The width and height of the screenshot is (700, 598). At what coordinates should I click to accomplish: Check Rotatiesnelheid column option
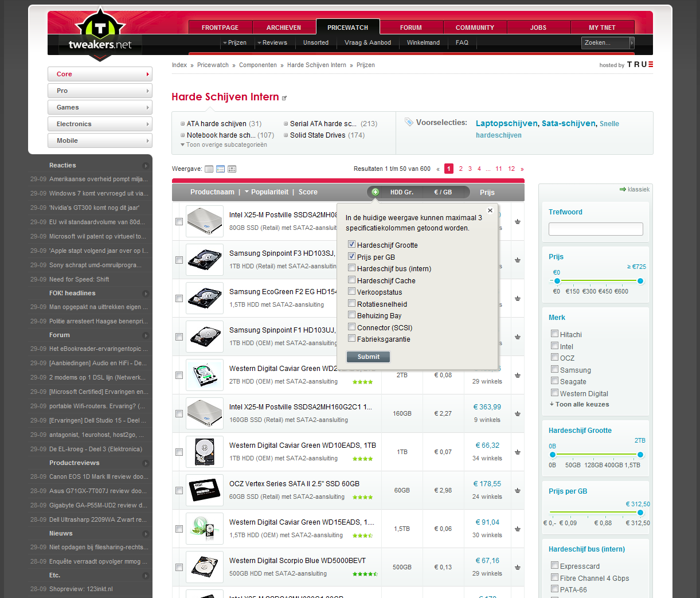click(x=352, y=303)
